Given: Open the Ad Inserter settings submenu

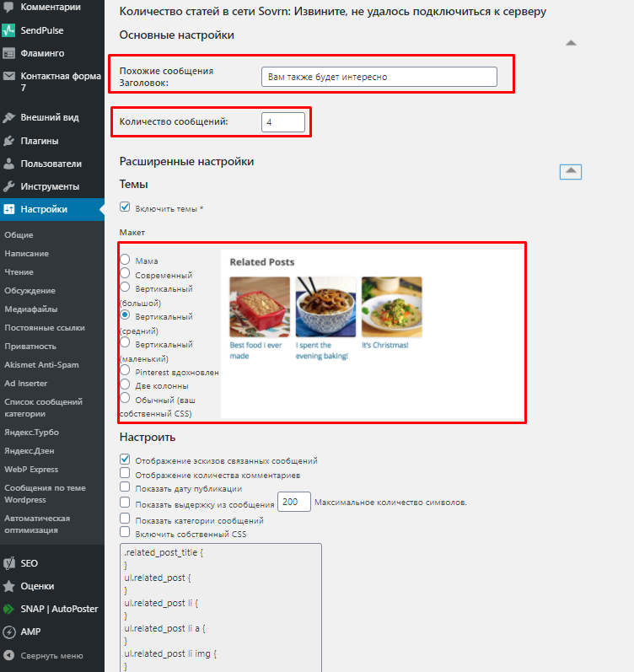Looking at the screenshot, I should 26,384.
